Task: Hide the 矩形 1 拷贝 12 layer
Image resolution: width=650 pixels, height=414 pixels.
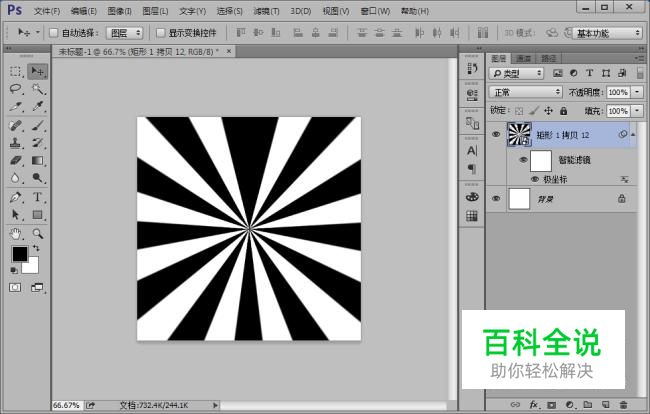Action: (496, 134)
